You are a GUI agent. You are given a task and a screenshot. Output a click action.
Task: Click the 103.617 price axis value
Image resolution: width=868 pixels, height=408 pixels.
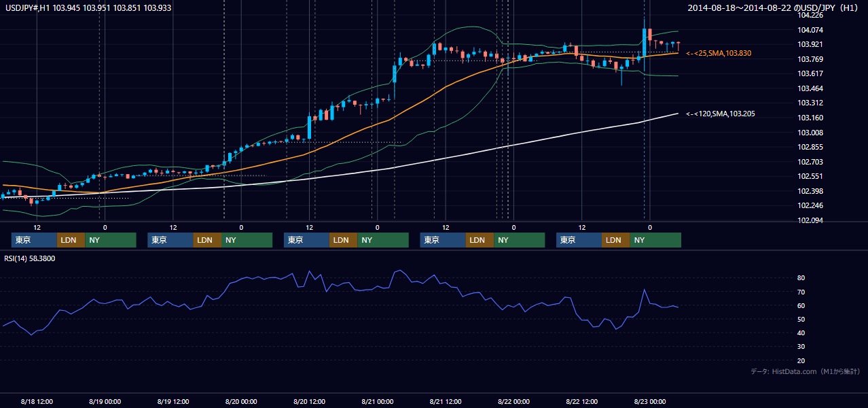click(810, 73)
